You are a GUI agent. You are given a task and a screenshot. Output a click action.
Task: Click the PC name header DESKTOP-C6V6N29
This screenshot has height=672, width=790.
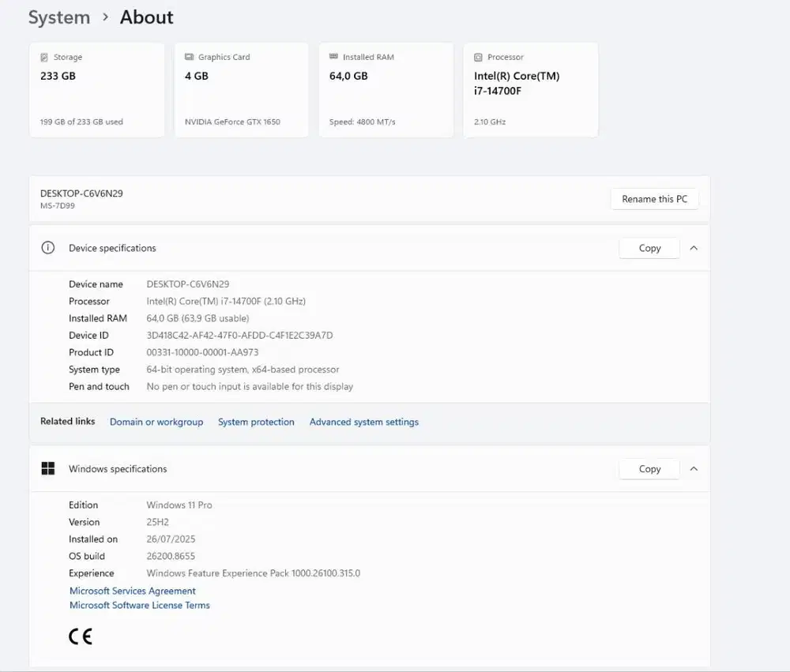pyautogui.click(x=81, y=193)
